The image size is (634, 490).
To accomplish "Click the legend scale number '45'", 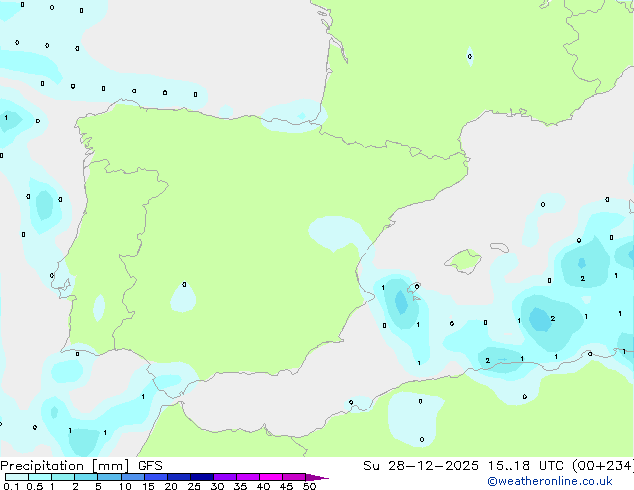I will tap(286, 486).
